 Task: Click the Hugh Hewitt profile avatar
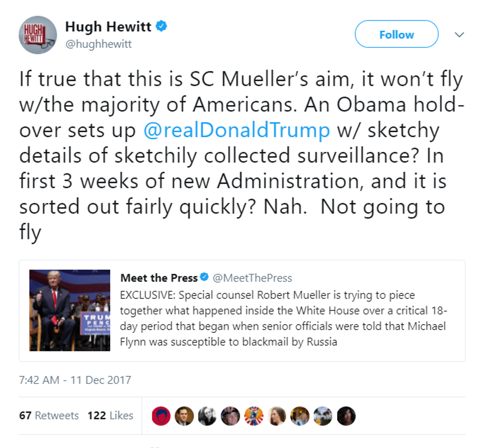coord(38,35)
